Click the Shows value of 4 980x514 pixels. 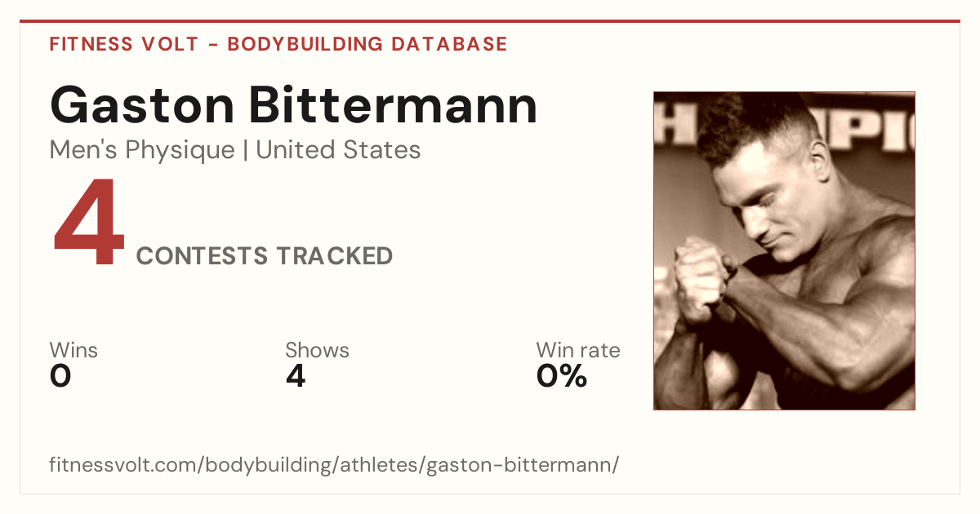click(296, 376)
